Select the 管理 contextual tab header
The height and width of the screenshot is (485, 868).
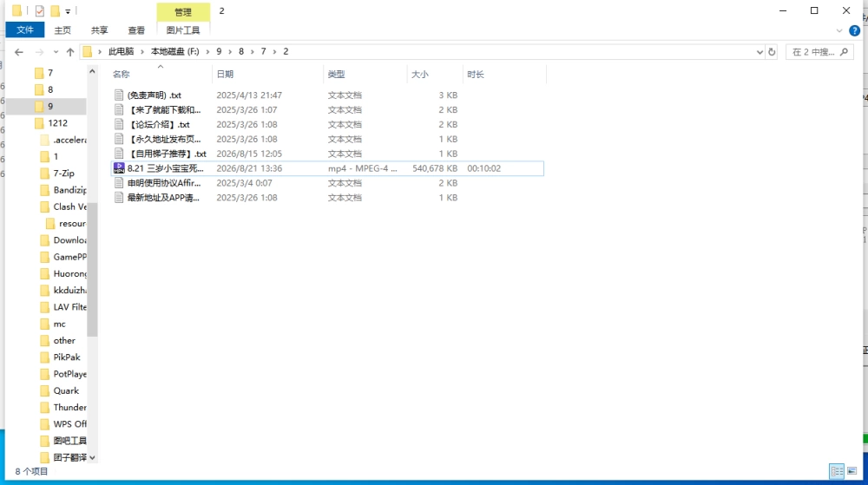183,11
